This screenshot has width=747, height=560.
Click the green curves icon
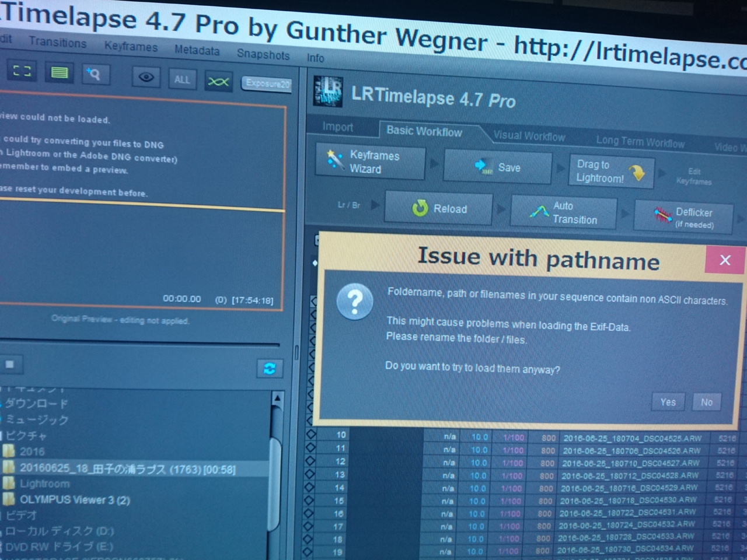(218, 82)
